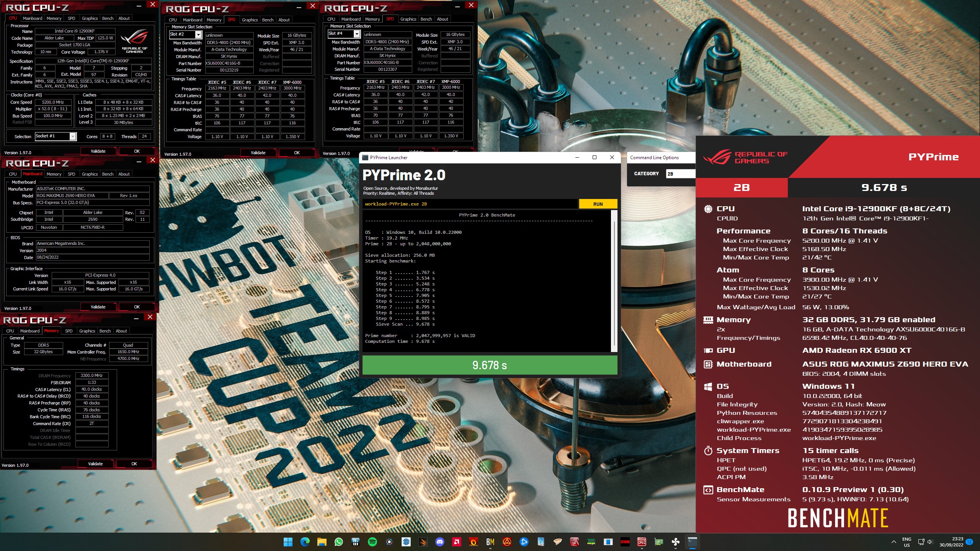
Task: Open WhatsApp from the taskbar
Action: tap(338, 542)
